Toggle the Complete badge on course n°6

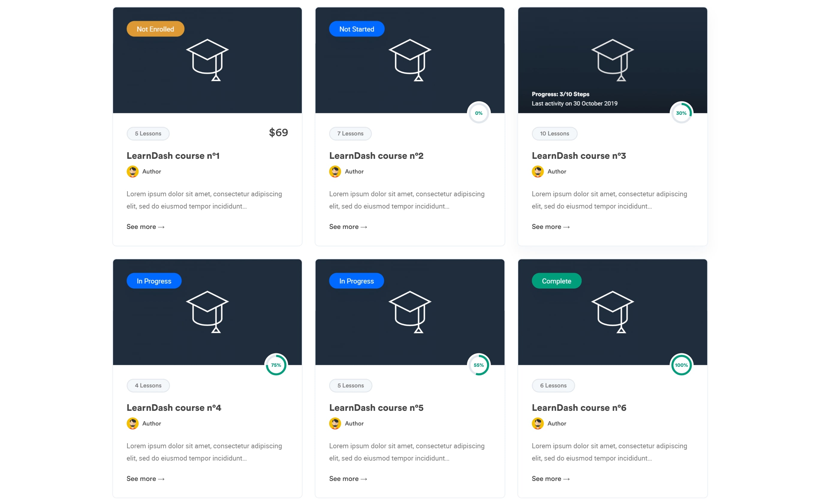tap(557, 281)
